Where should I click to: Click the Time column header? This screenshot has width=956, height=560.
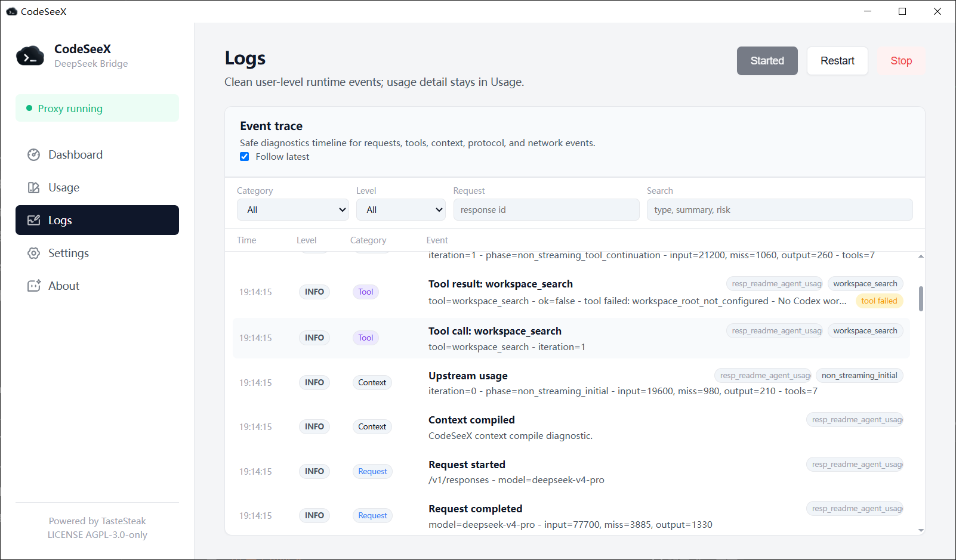coord(246,240)
